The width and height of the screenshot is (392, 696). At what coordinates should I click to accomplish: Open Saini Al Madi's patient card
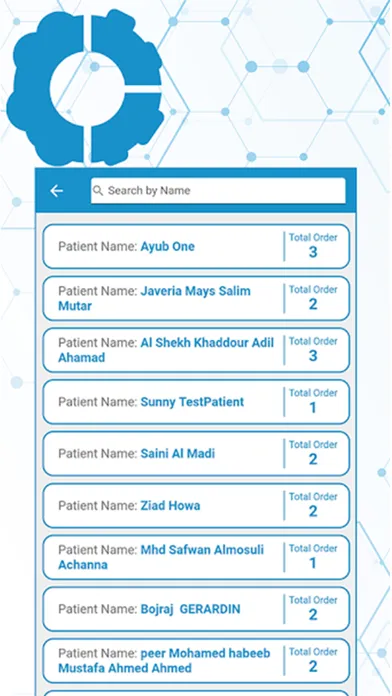(x=196, y=454)
